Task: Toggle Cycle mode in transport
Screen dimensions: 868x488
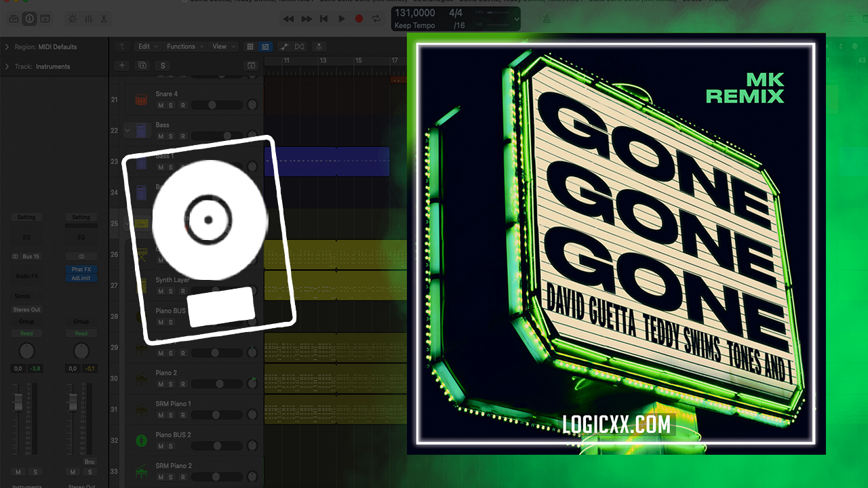Action: (x=376, y=19)
